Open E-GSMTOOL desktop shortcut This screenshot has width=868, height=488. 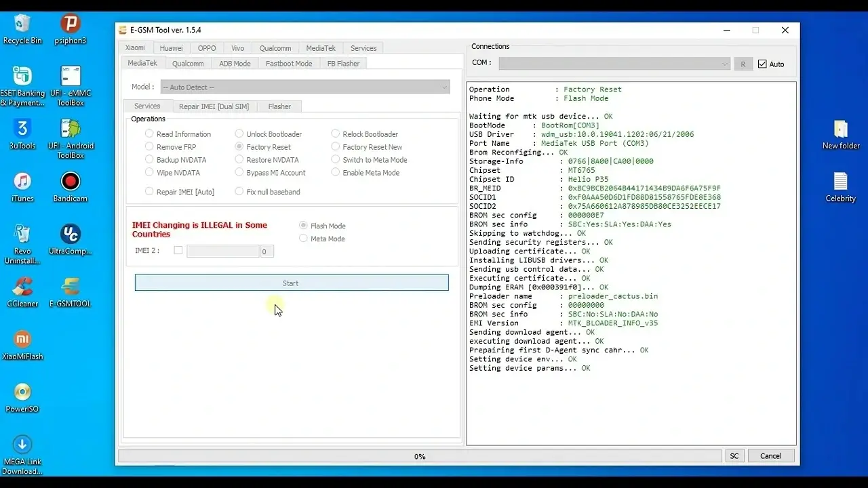click(x=71, y=292)
